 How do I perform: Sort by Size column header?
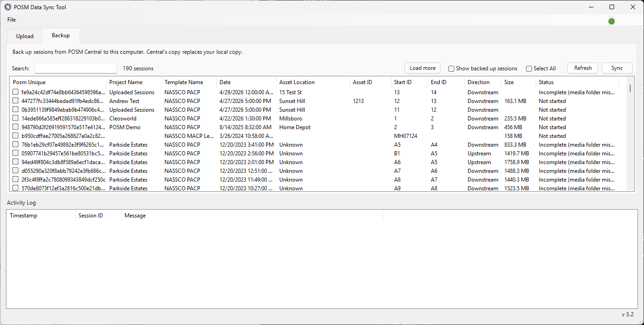coord(519,82)
